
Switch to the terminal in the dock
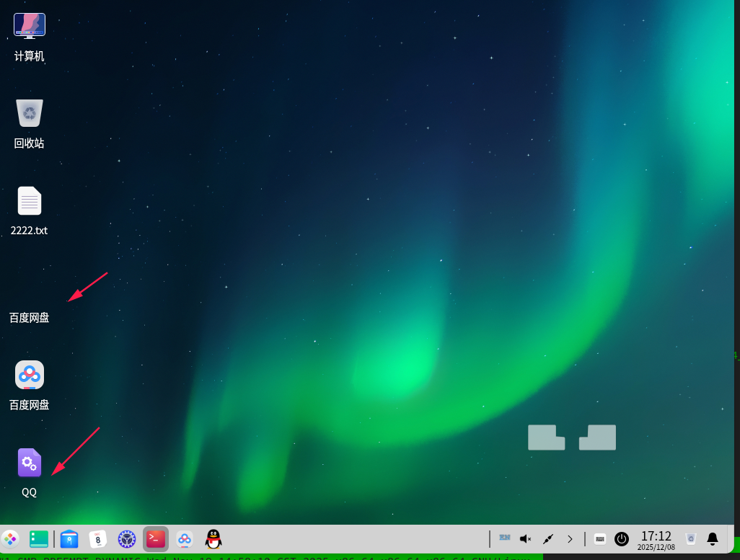[156, 538]
